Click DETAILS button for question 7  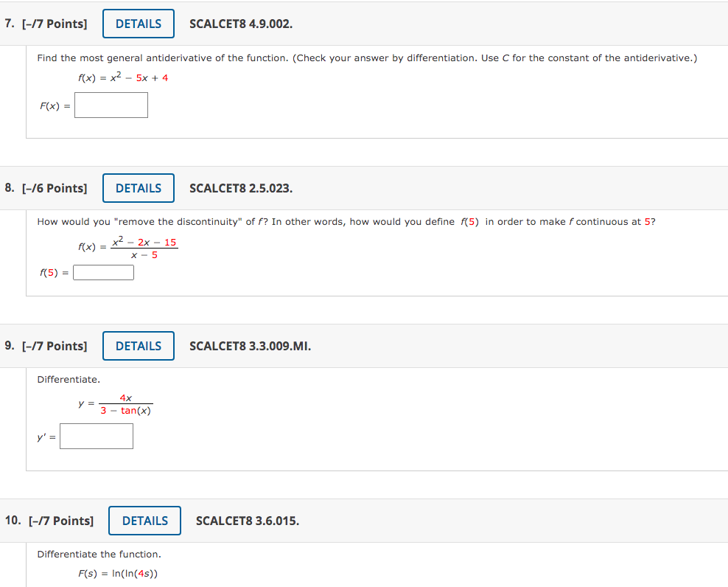click(138, 23)
